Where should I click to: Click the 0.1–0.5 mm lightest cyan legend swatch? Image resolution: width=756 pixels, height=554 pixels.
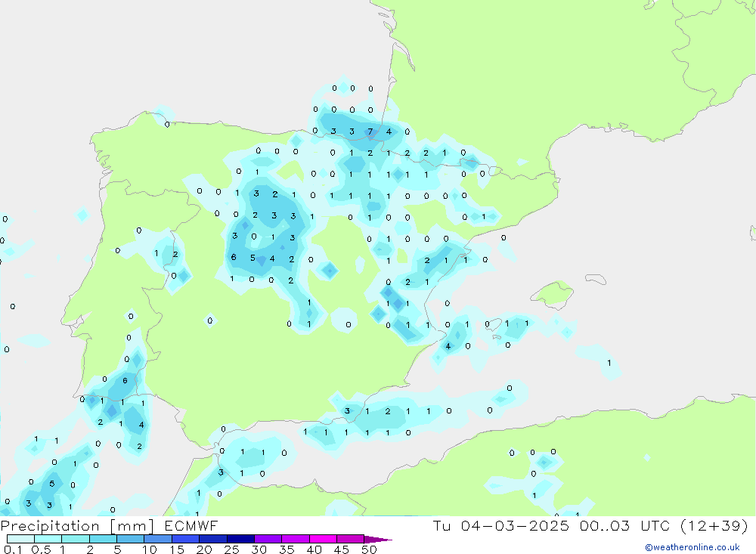20,539
